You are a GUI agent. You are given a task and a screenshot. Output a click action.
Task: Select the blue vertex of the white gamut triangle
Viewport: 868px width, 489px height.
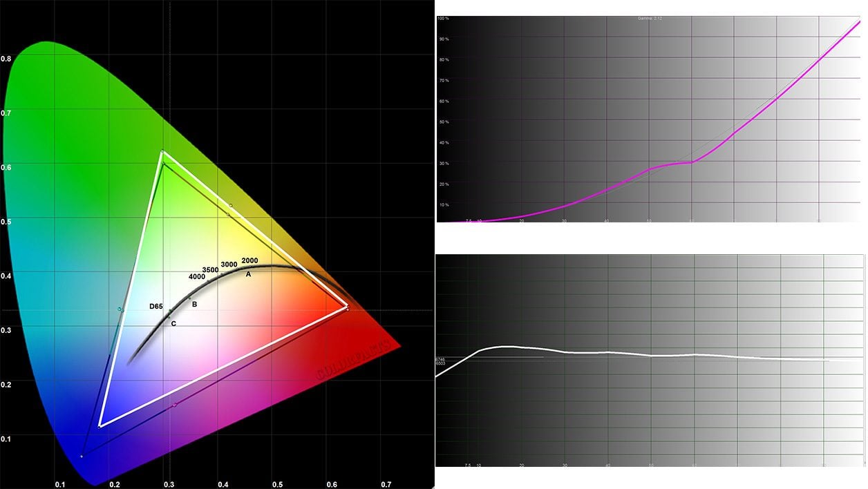[100, 426]
